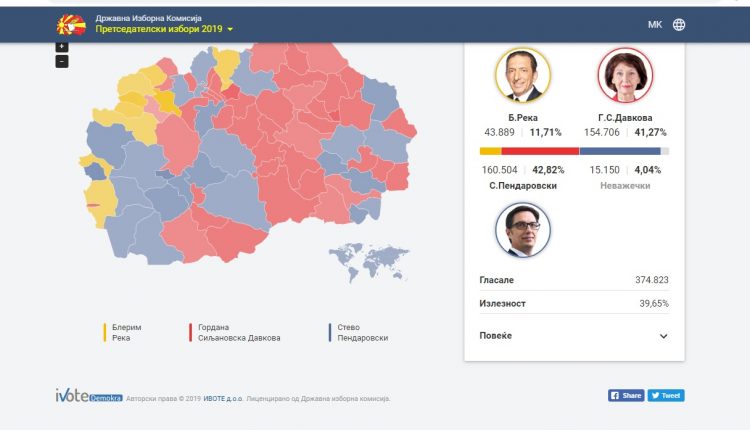Image resolution: width=750 pixels, height=430 pixels.
Task: Click the State Election Commission logo
Action: tap(70, 24)
